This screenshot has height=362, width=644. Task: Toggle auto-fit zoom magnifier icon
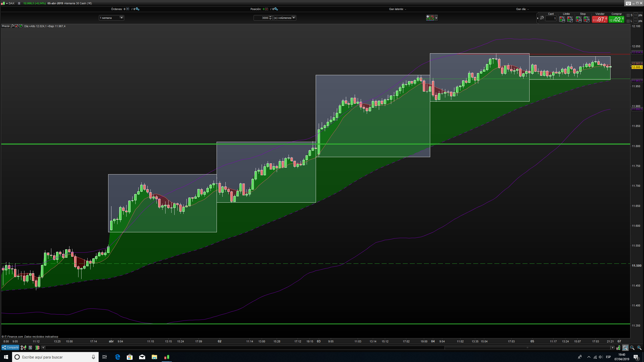pyautogui.click(x=625, y=348)
